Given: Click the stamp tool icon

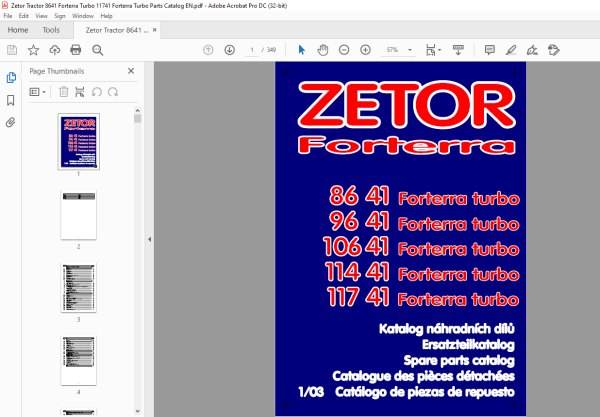Looking at the screenshot, I should coord(554,50).
